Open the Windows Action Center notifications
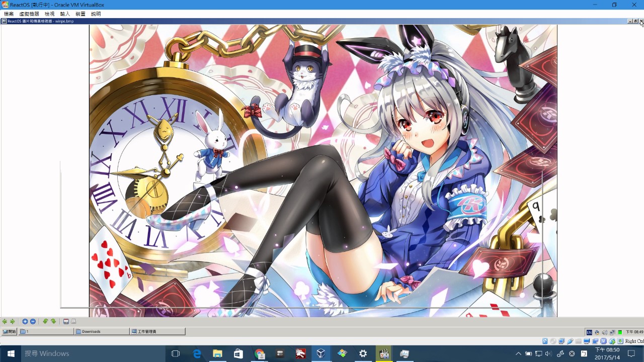The height and width of the screenshot is (362, 644). pyautogui.click(x=631, y=353)
